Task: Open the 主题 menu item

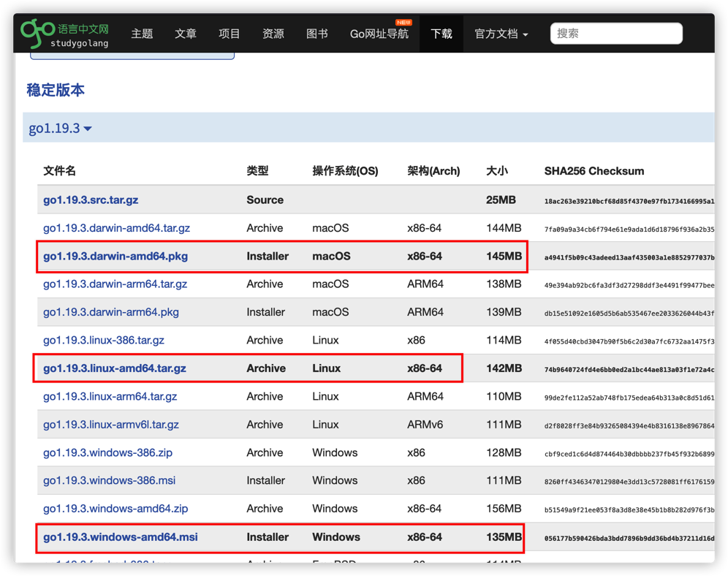Action: pos(142,34)
